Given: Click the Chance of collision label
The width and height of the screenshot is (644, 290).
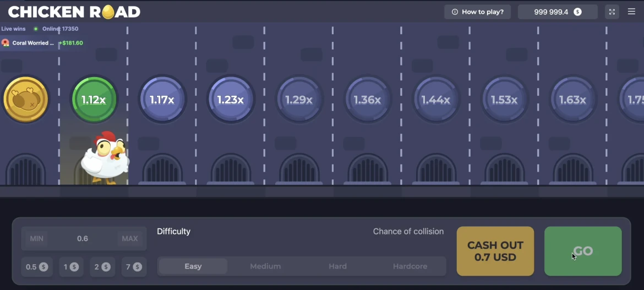Looking at the screenshot, I should [x=408, y=232].
